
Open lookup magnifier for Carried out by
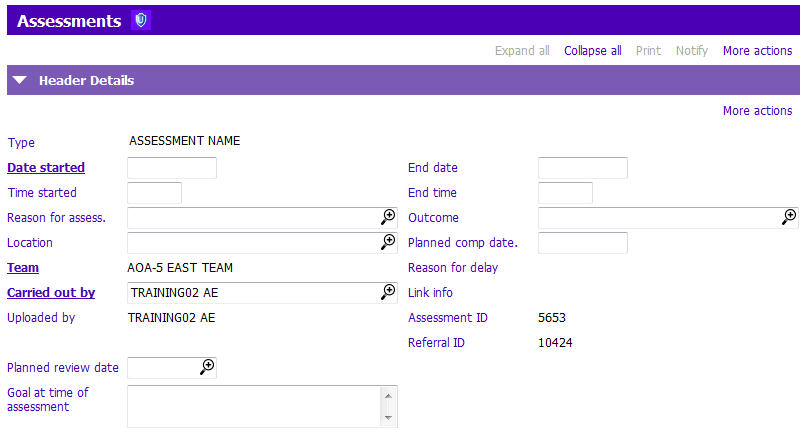[x=388, y=292]
